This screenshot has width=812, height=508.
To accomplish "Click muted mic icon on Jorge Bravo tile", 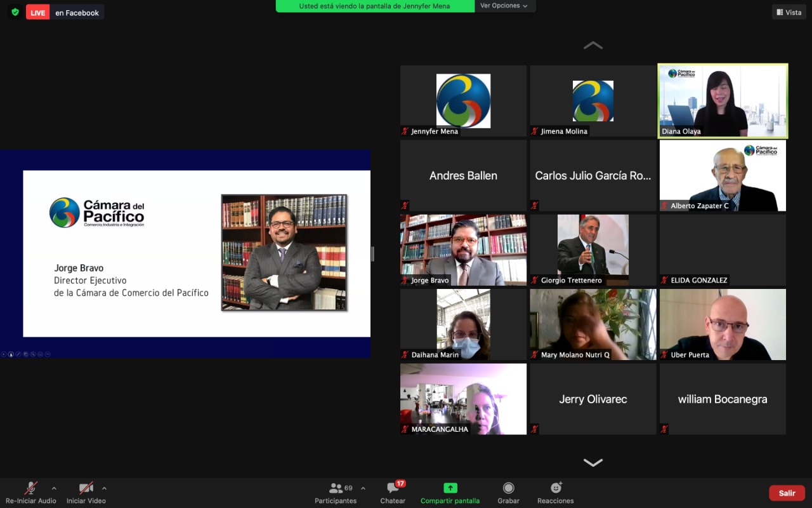I will pos(405,280).
